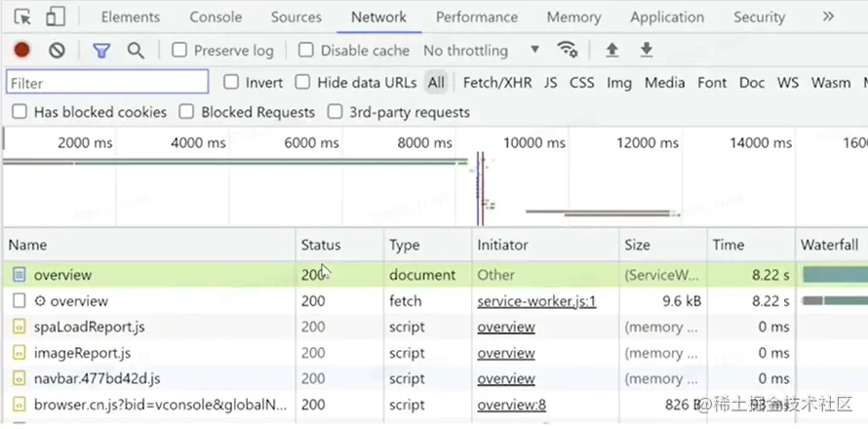Viewport: 868px width, 429px height.
Task: Follow the service-worker.js:1 initiator link
Action: pyautogui.click(x=536, y=301)
